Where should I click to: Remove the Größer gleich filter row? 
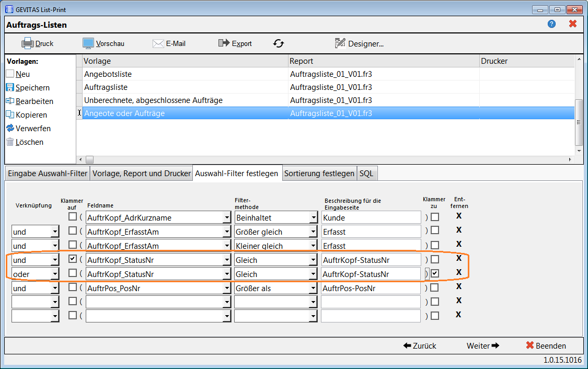(x=458, y=230)
